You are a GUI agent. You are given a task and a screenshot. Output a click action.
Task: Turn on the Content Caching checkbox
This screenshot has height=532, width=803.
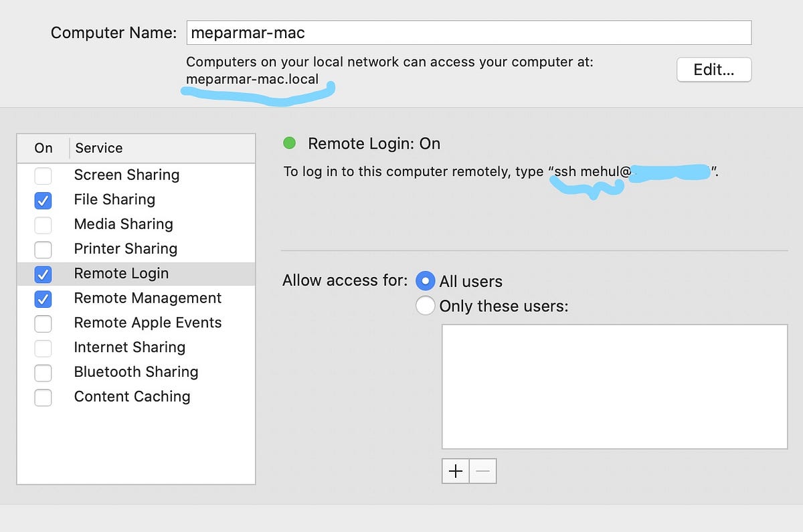click(43, 397)
